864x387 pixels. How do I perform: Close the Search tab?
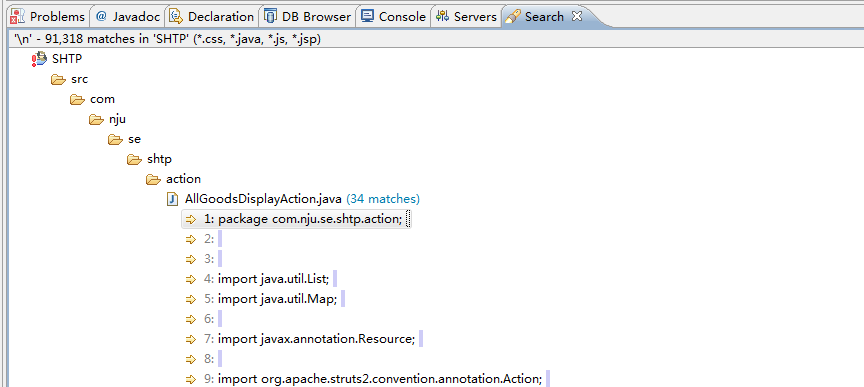[576, 17]
